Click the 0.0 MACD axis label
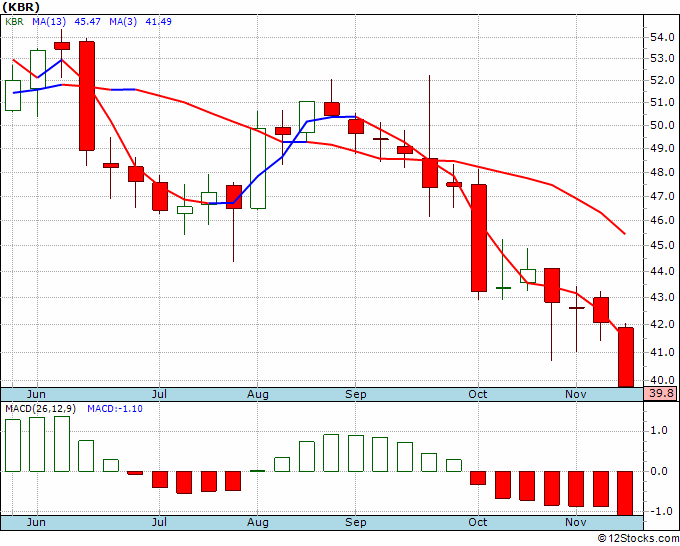Screen dimensions: 680x546 coord(659,471)
